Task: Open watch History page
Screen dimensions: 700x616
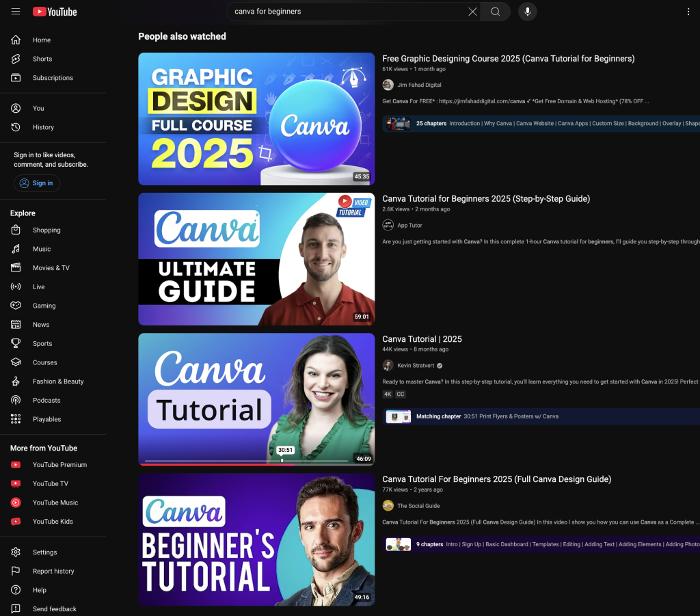Action: pos(43,127)
